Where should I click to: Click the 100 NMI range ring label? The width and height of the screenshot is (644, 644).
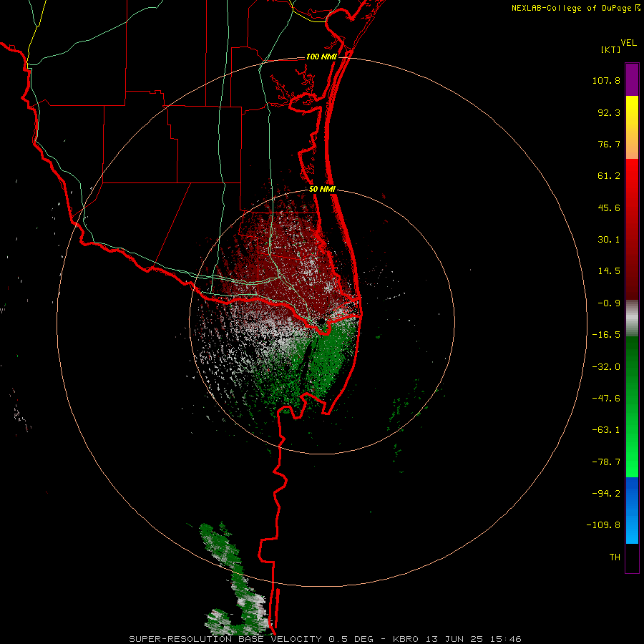tap(321, 57)
